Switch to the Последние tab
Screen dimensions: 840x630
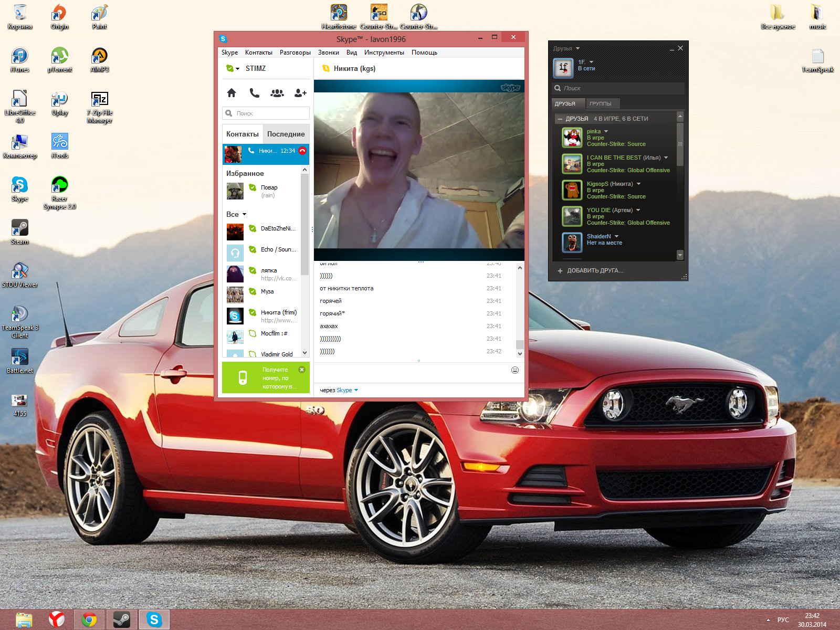tap(286, 134)
